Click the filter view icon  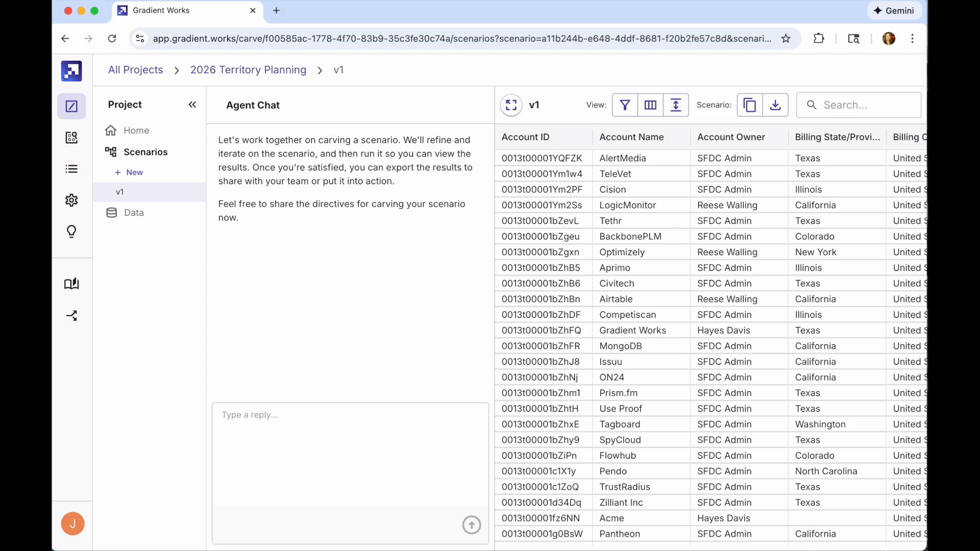[625, 105]
